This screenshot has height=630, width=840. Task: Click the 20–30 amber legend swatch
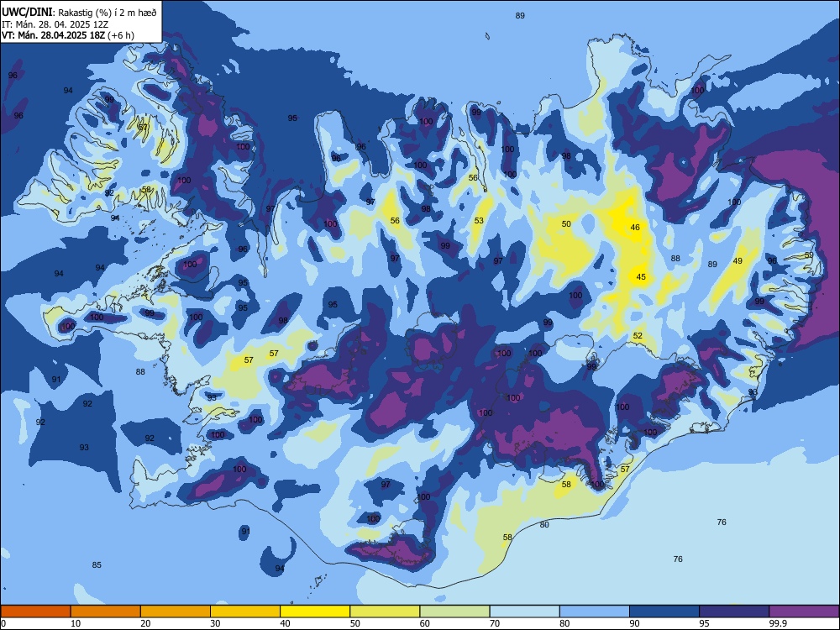[176, 612]
